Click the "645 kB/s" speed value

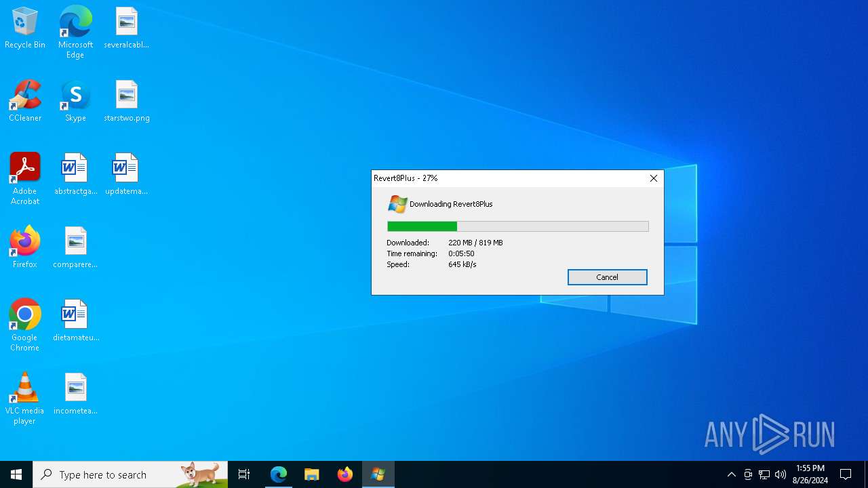[x=462, y=264]
